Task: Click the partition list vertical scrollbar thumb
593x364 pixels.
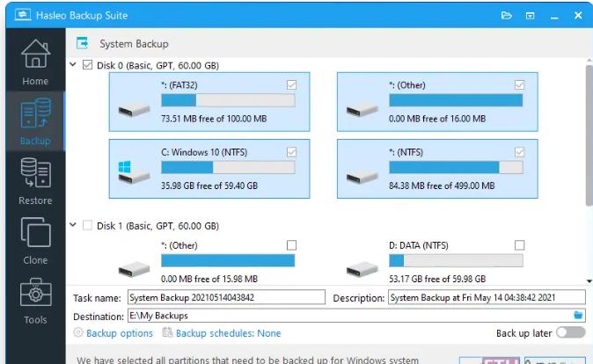Action: point(589,135)
